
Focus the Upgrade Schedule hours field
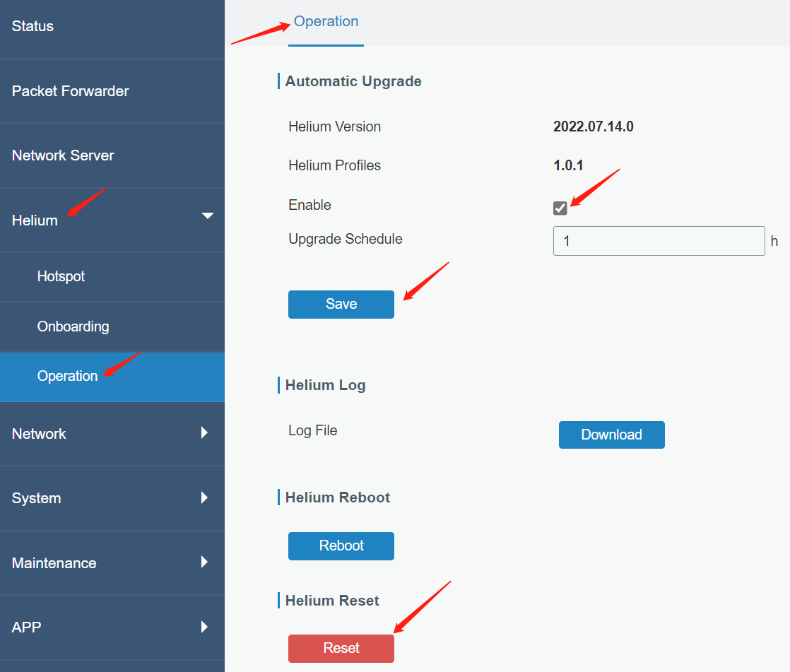[x=659, y=241]
